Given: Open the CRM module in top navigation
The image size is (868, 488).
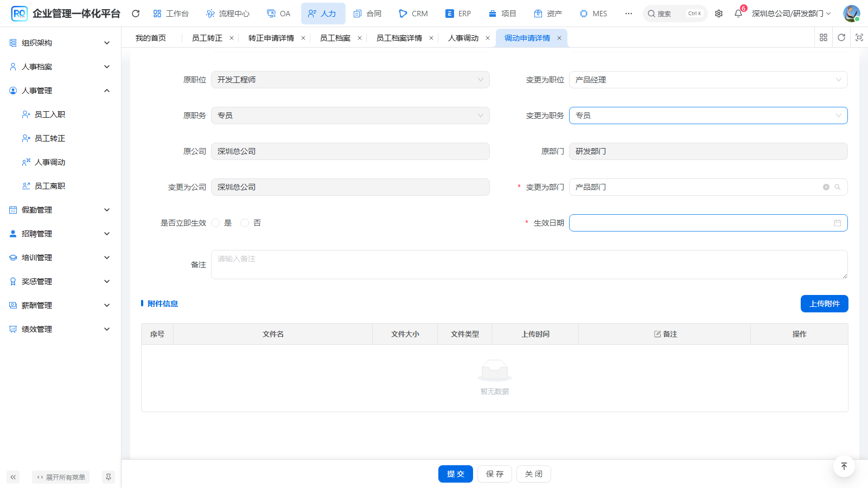Looking at the screenshot, I should tap(413, 14).
